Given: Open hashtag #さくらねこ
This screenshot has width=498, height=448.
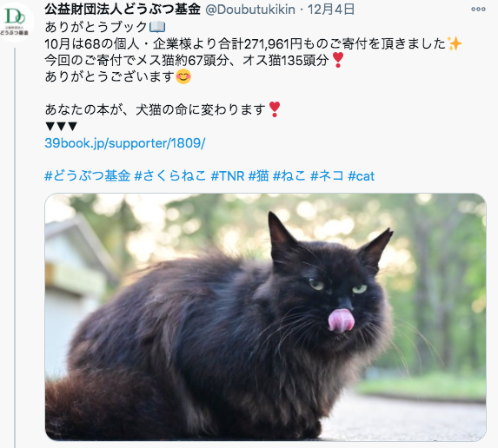Looking at the screenshot, I should pos(170,175).
